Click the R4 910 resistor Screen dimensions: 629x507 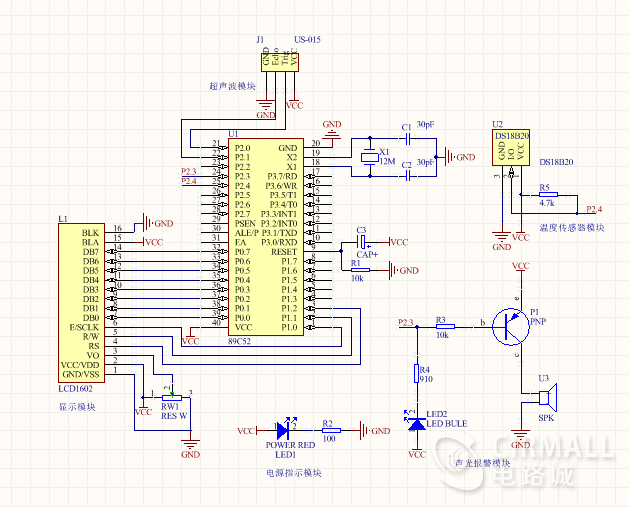(x=417, y=373)
